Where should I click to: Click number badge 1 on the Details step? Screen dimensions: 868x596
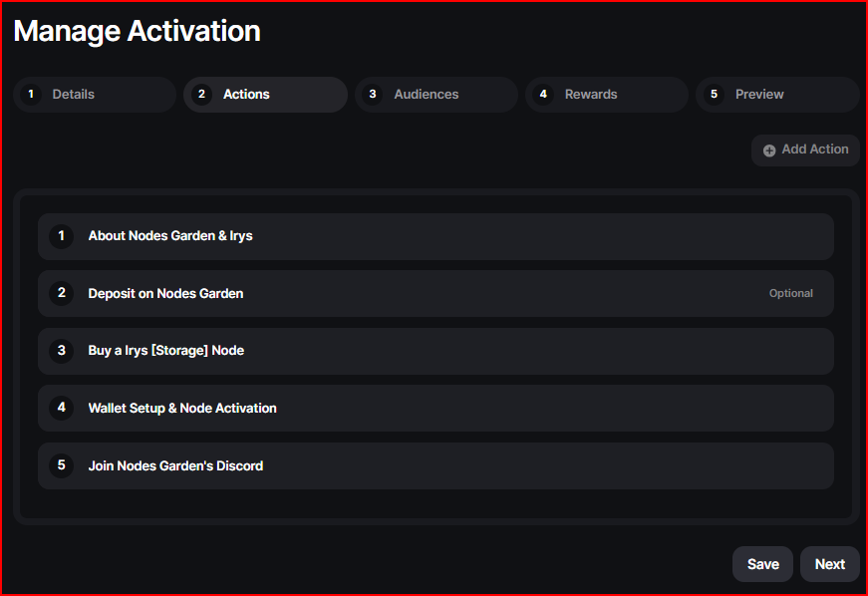31,95
